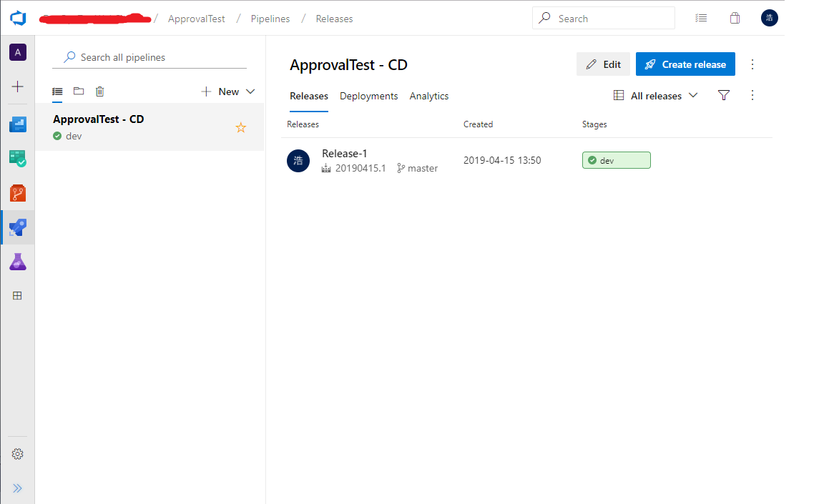824x504 pixels.
Task: Open the Marketplace shopping bag icon
Action: (x=735, y=19)
